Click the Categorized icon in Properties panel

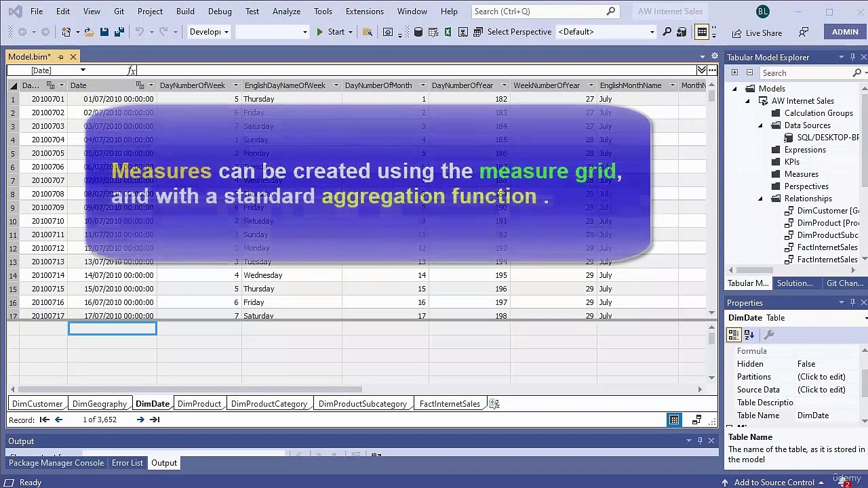coord(733,335)
